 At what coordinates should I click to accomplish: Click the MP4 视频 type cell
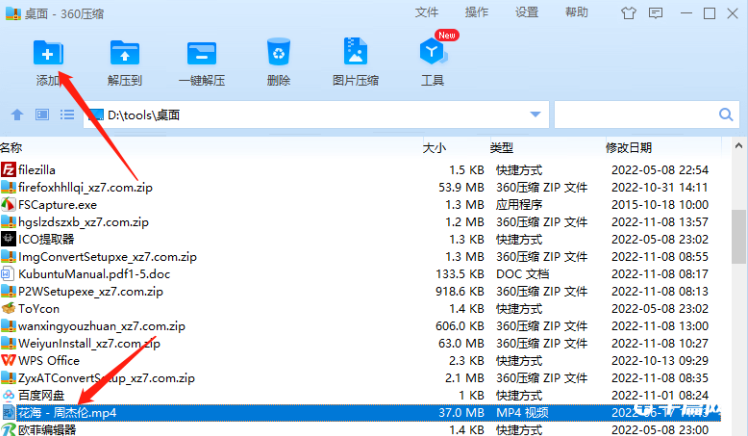(x=522, y=413)
